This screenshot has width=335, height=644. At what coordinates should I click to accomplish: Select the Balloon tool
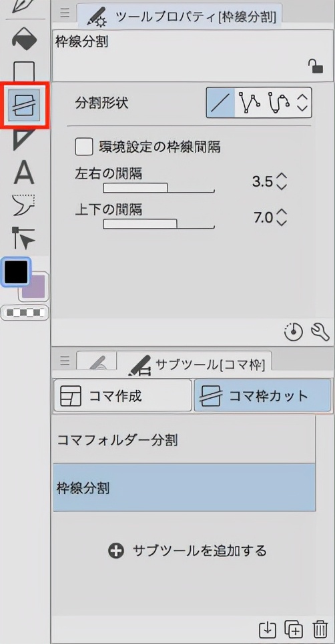point(24,206)
